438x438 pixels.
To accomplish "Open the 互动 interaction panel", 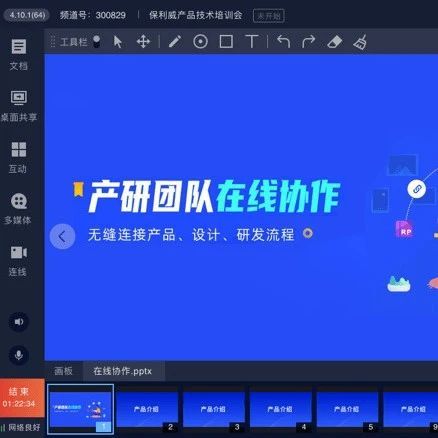I will pos(18,158).
